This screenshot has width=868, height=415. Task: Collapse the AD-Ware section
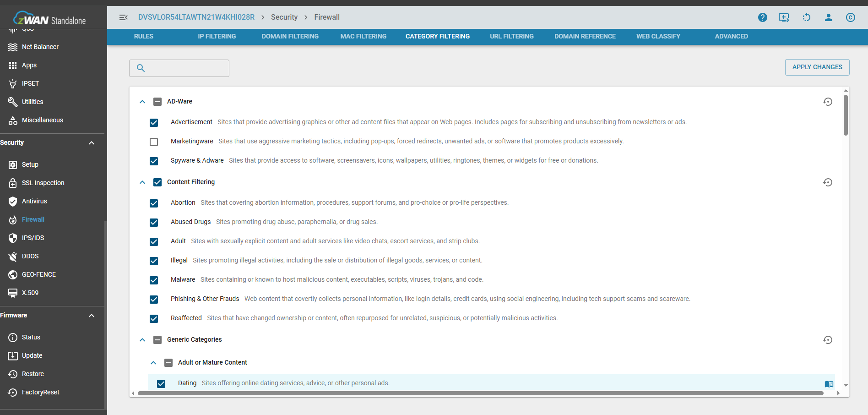pos(142,102)
